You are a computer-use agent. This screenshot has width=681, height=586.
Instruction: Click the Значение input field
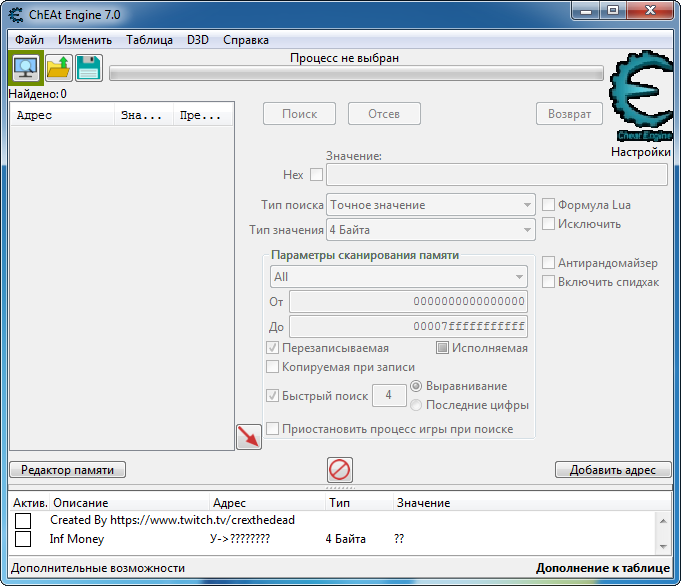pos(496,175)
